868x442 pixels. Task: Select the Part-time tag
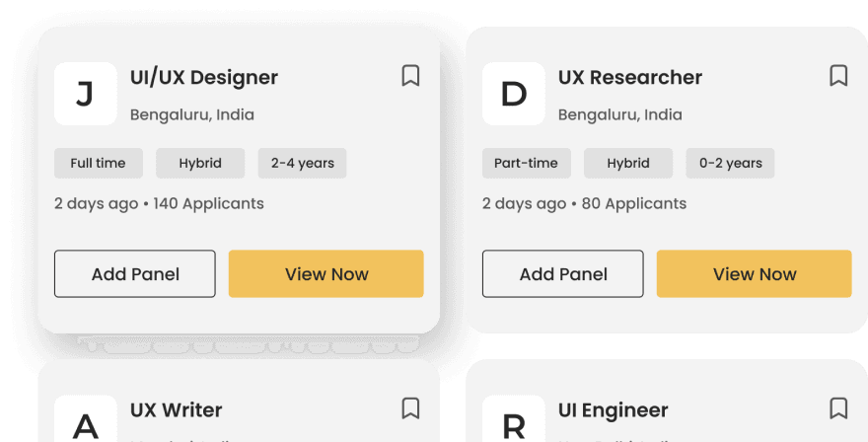pos(527,163)
